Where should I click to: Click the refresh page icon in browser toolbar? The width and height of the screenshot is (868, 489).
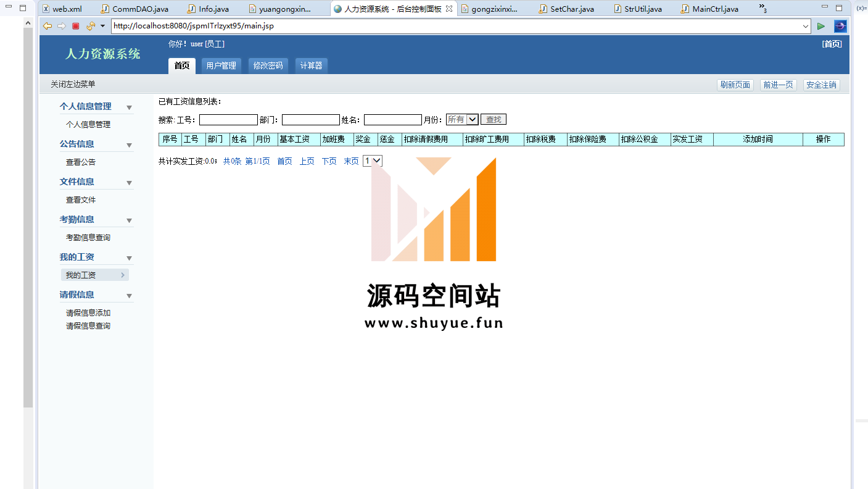coord(91,26)
